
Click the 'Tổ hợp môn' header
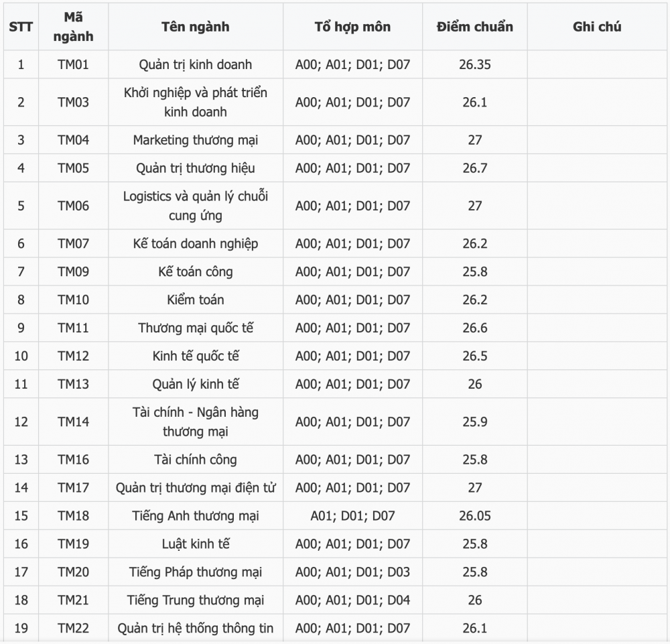click(x=352, y=27)
